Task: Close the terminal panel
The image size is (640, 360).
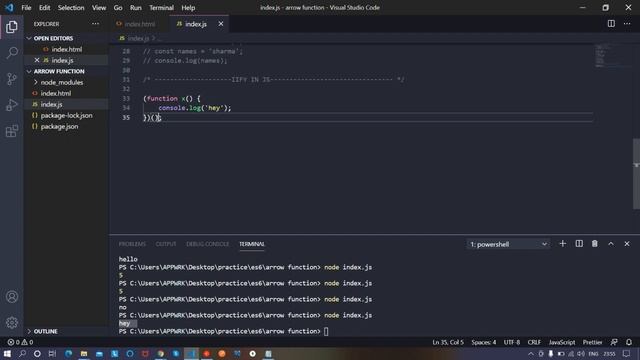Action: [x=627, y=244]
